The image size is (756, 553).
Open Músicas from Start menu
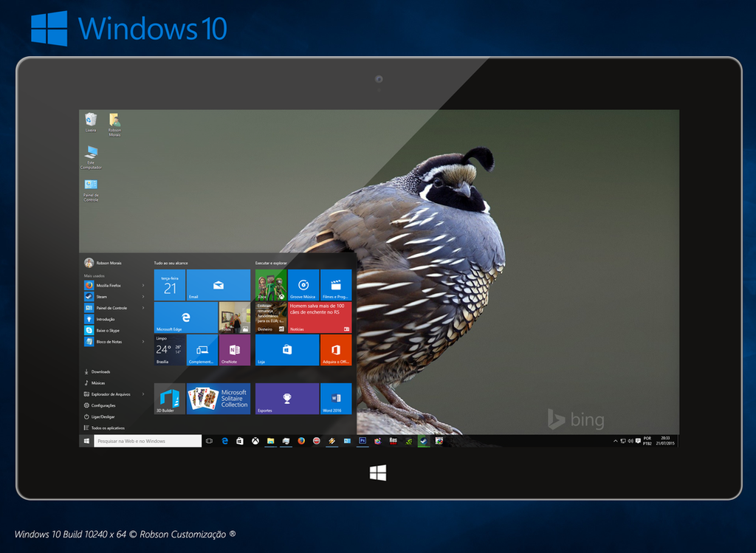[94, 382]
